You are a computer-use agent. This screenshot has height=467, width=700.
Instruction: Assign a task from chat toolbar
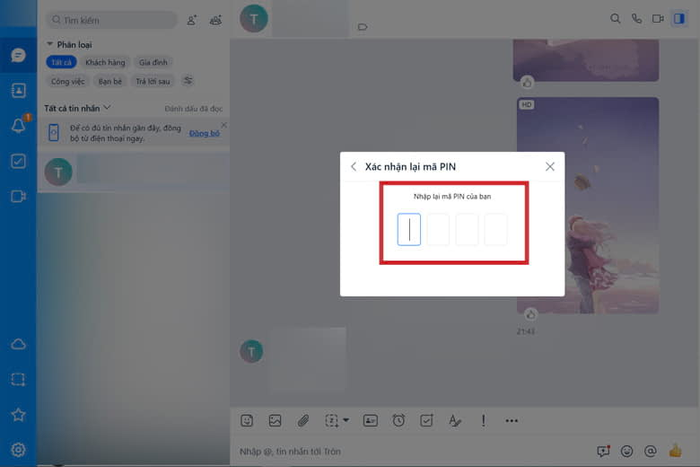(427, 421)
